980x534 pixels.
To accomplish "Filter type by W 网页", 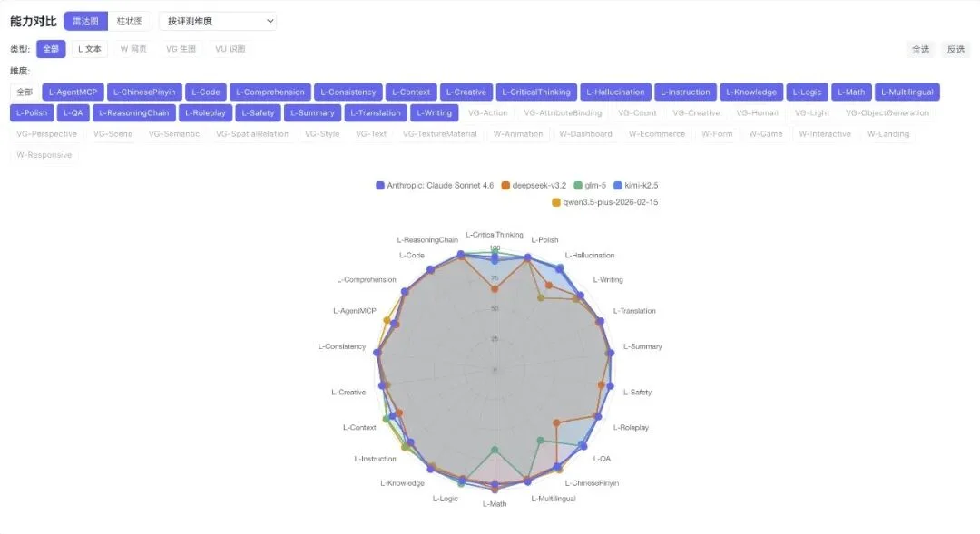I will [x=133, y=49].
